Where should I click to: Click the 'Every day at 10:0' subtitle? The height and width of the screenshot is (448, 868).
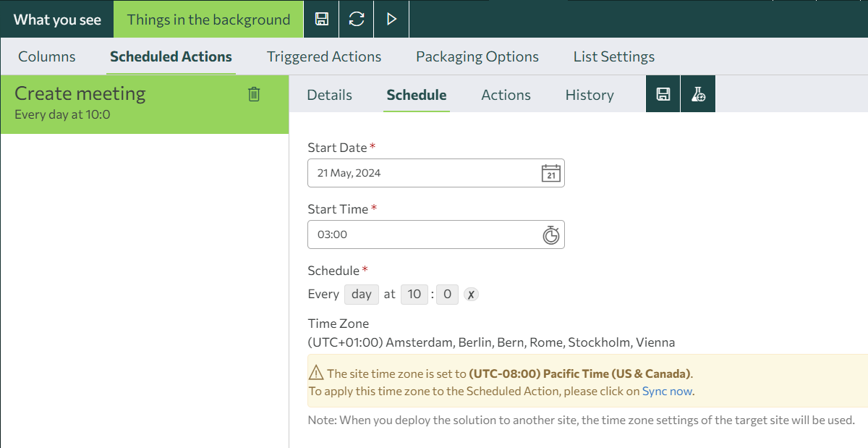coord(62,114)
